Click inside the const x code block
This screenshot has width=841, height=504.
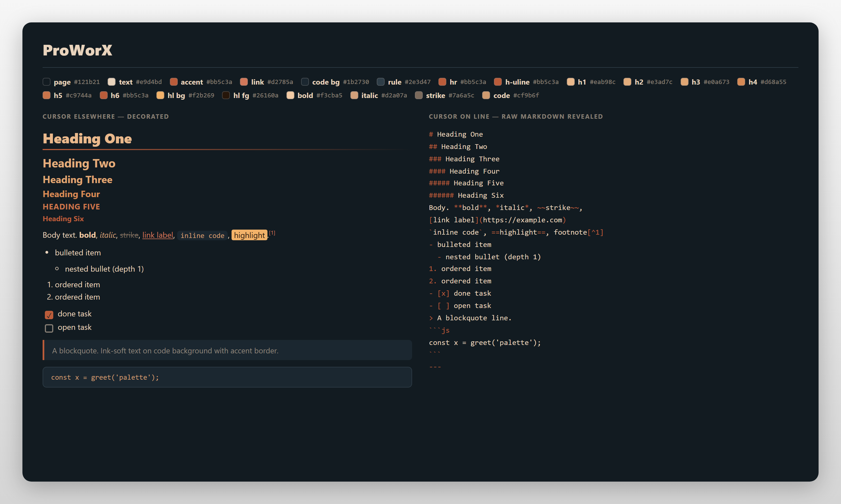(x=227, y=377)
